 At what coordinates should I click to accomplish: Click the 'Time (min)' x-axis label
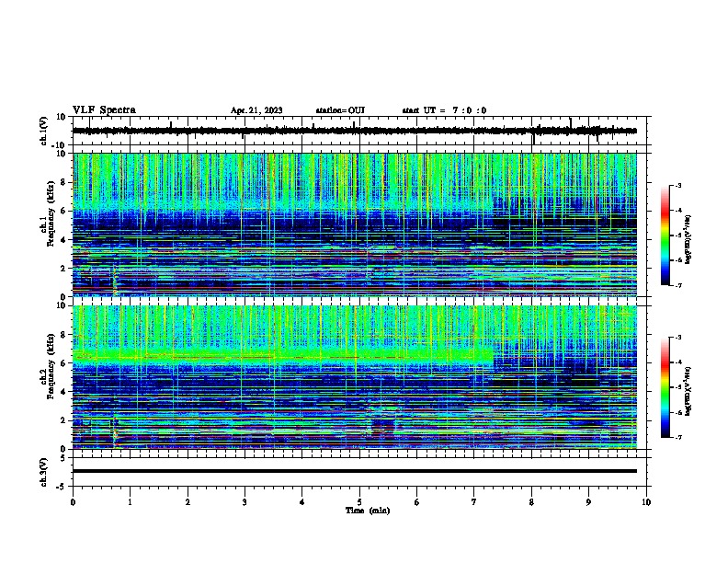pos(368,511)
